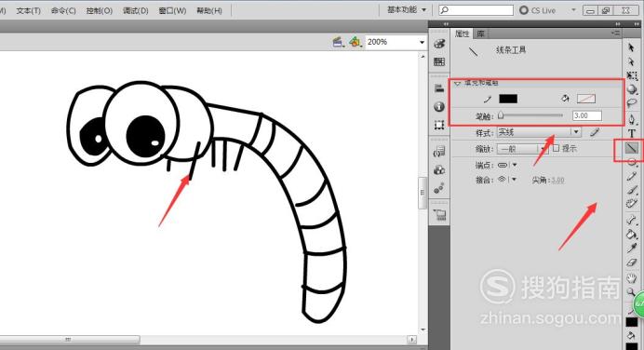This screenshot has height=350, width=644.
Task: Select the Pen tool
Action: 632,119
